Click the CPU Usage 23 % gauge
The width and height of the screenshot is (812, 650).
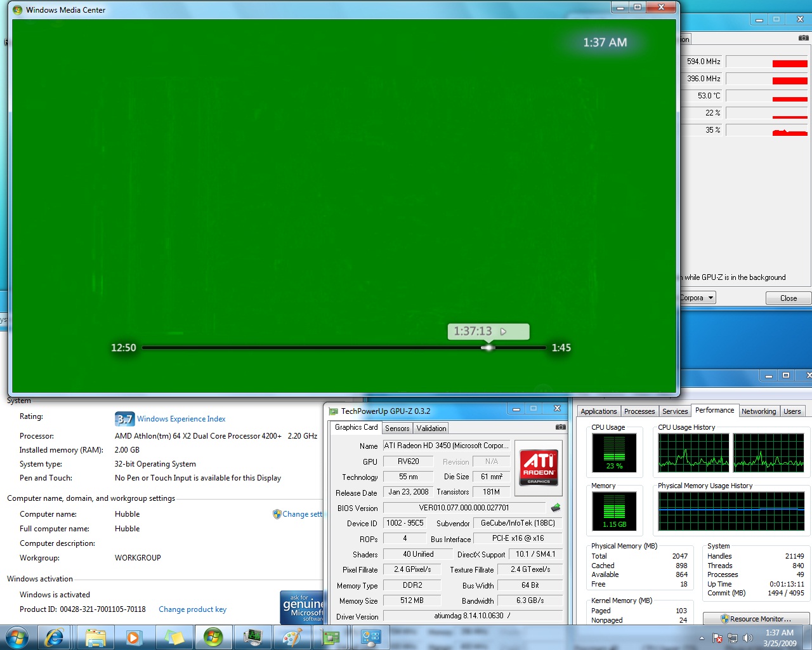point(614,453)
